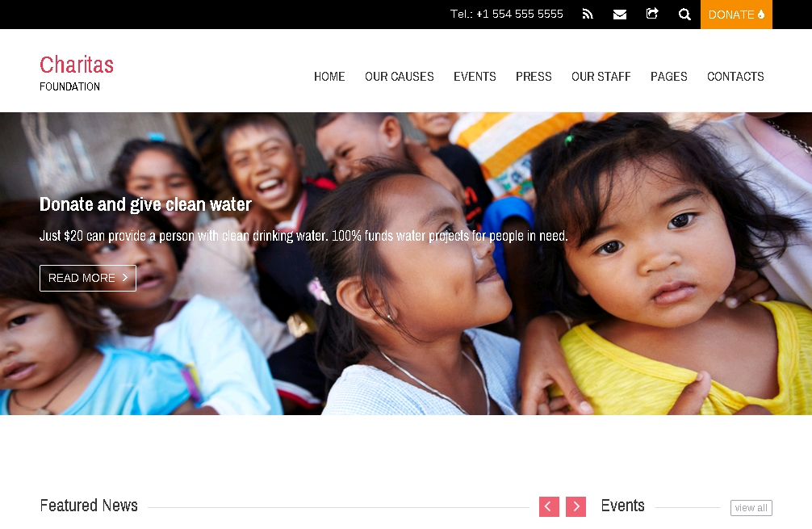Click the READ MORE button

87,279
